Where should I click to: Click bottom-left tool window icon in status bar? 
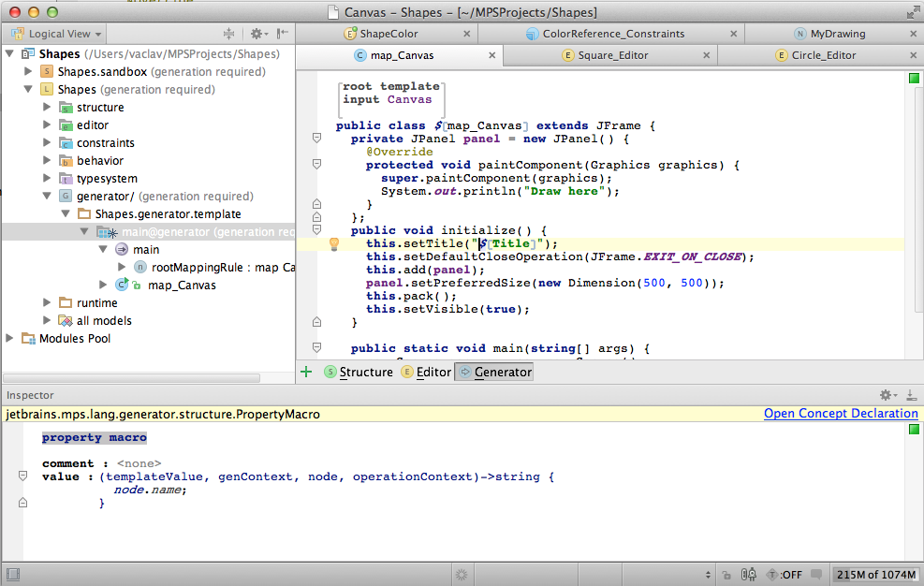[x=13, y=574]
